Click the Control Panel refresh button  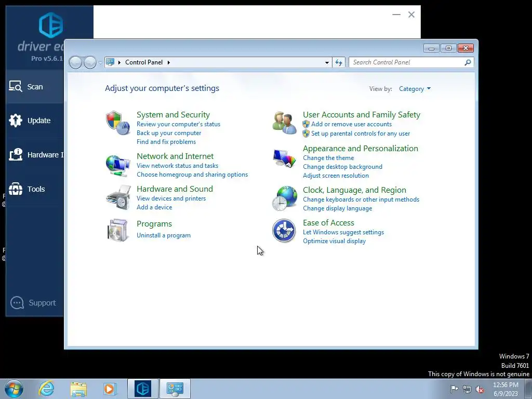(x=339, y=62)
